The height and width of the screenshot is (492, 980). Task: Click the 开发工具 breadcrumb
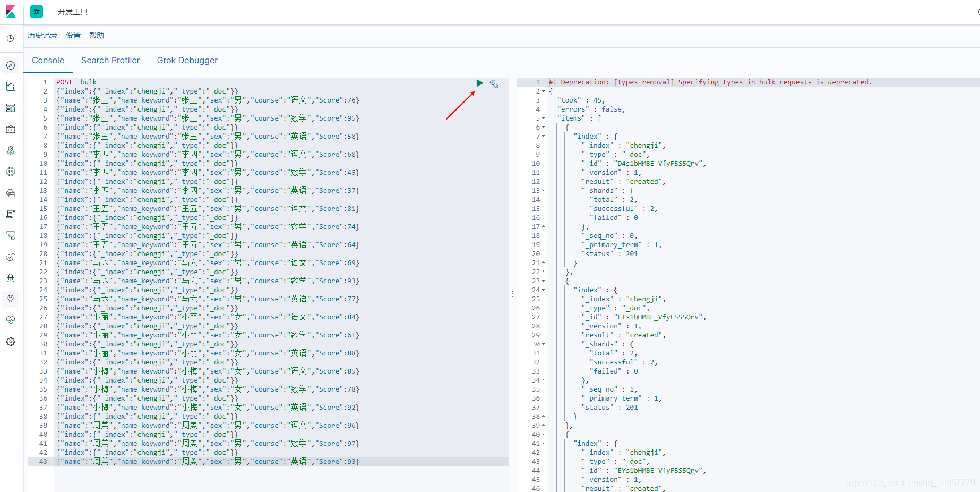pyautogui.click(x=73, y=12)
